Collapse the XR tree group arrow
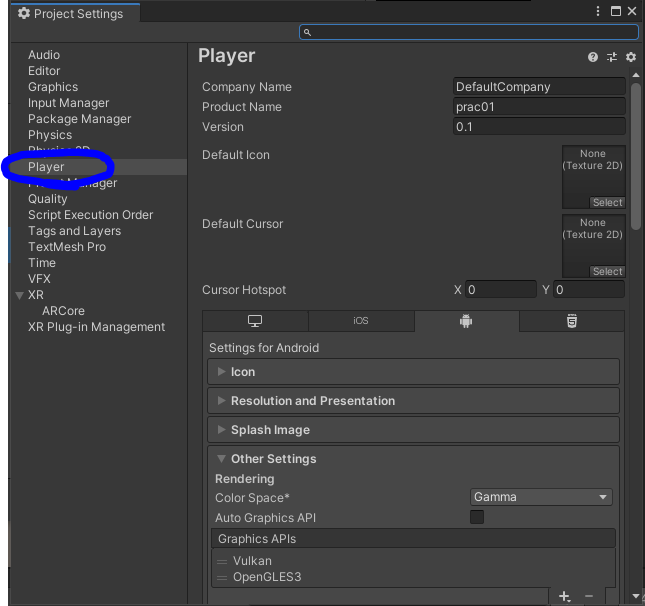Image resolution: width=645 pixels, height=606 pixels. click(x=19, y=295)
